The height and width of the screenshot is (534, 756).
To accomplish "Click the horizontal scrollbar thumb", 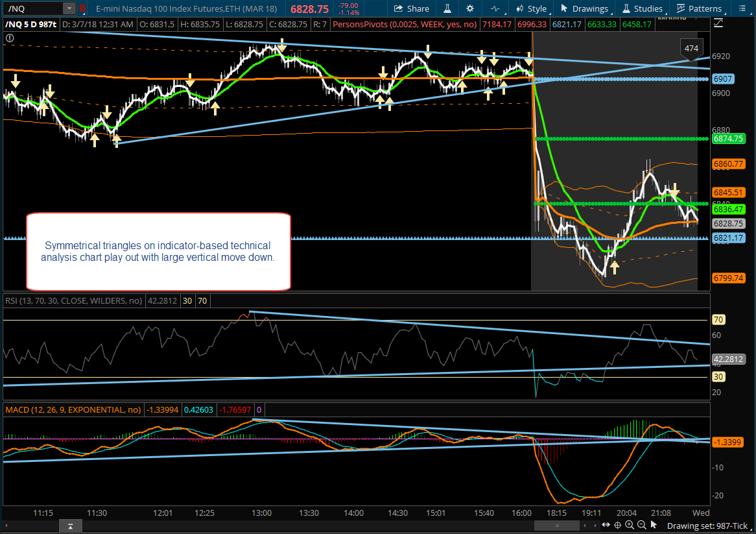I will 557,526.
